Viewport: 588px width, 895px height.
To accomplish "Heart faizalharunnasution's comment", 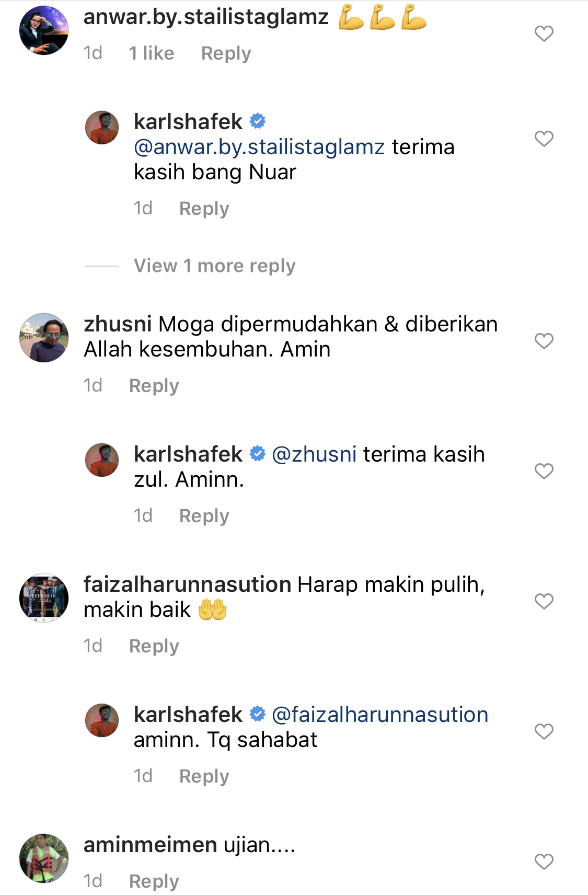I will [544, 601].
